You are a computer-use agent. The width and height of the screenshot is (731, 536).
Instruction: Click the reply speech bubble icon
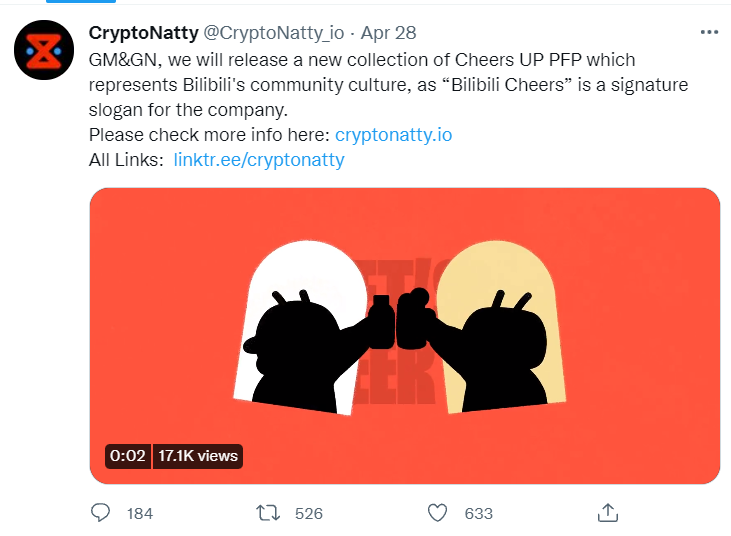101,512
